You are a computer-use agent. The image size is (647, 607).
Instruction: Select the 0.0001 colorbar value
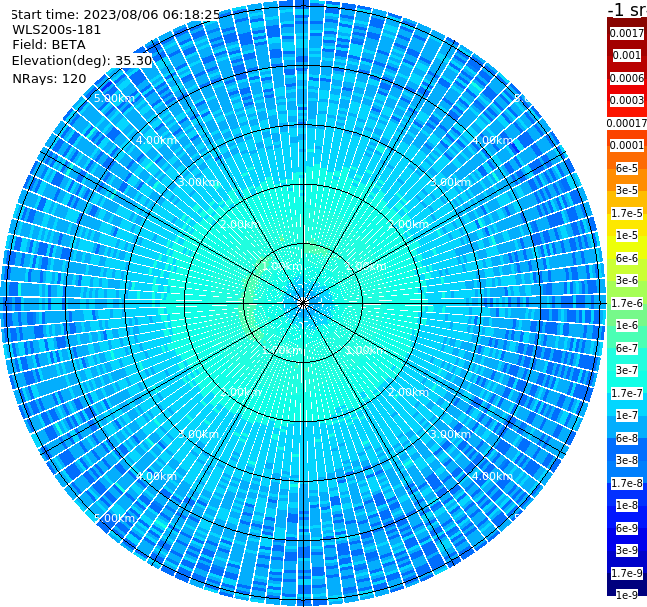click(x=627, y=145)
